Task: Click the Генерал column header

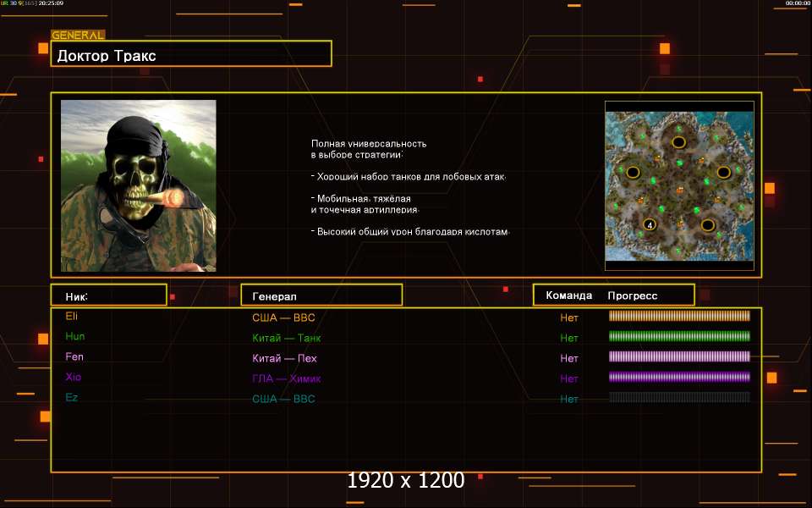Action: (x=321, y=295)
